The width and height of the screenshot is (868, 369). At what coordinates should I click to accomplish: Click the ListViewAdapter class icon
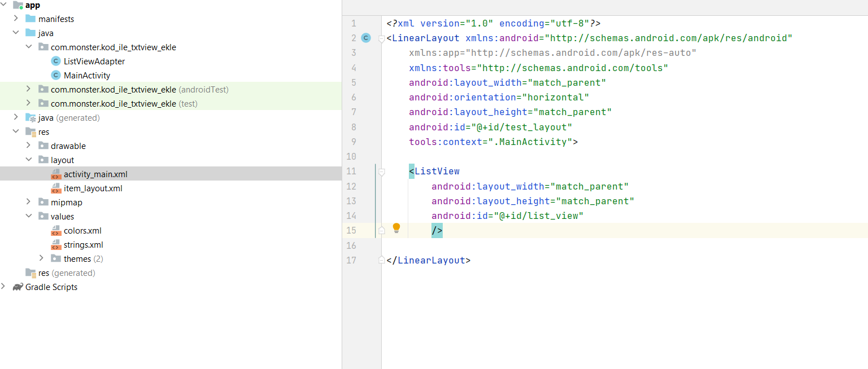[55, 61]
